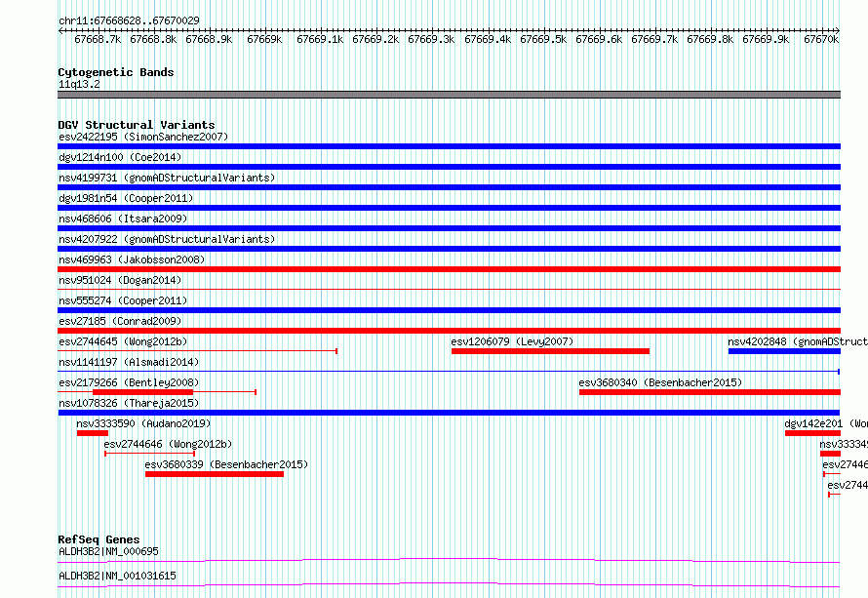
Task: Click the chr11:67668628..67670029 region label
Action: pyautogui.click(x=129, y=20)
